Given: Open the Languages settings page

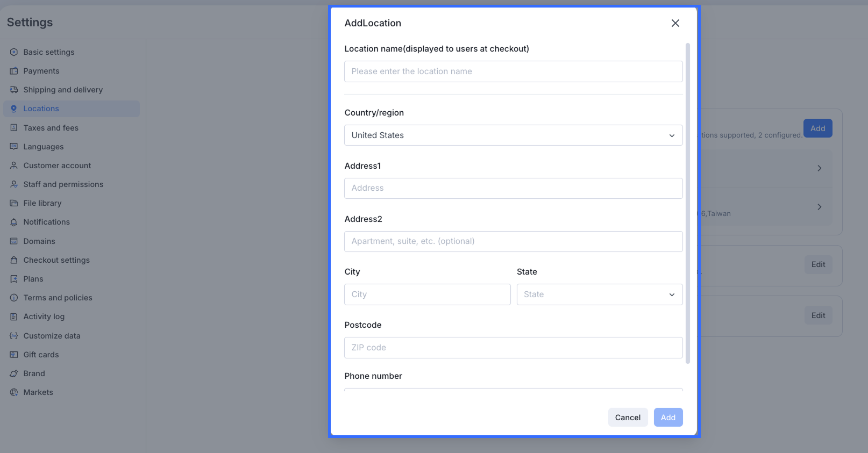Looking at the screenshot, I should (x=43, y=147).
